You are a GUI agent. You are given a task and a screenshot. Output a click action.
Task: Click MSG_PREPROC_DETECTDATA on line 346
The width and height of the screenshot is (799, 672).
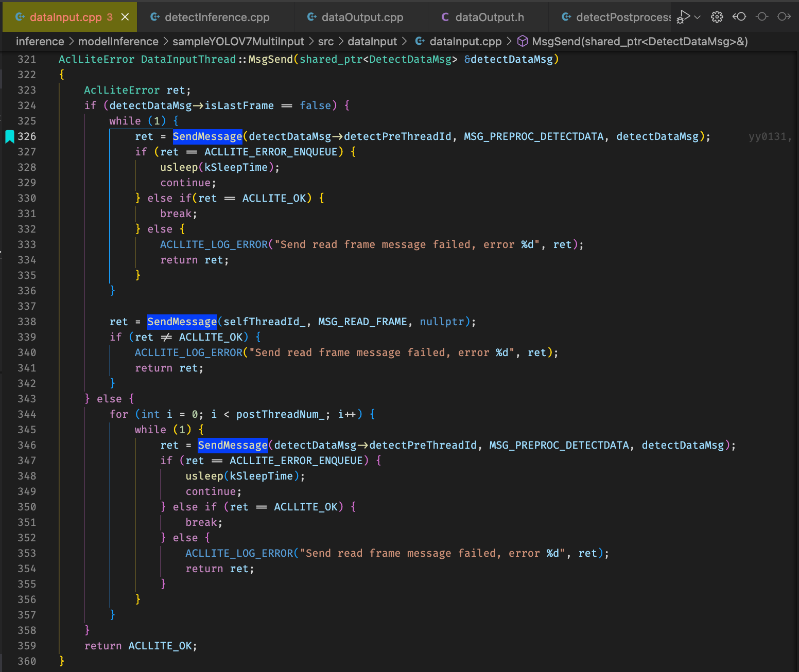point(559,445)
